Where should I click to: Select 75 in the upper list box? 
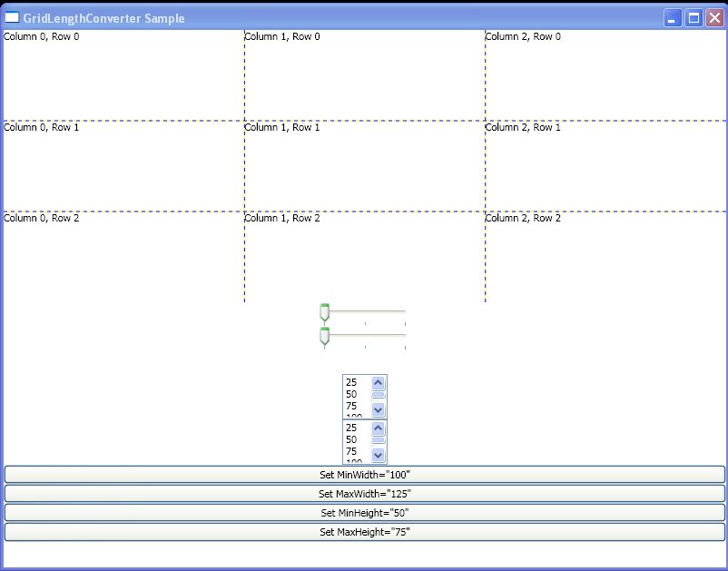pos(351,406)
